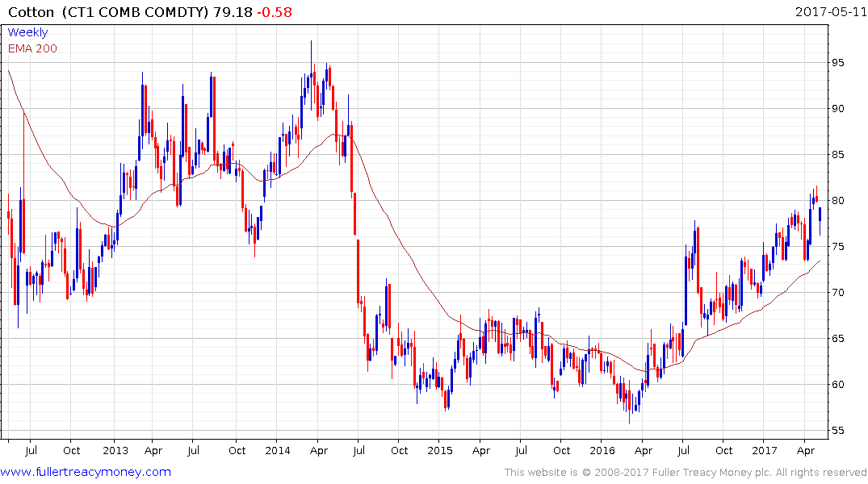The height and width of the screenshot is (484, 868).
Task: Click the Cotton chart title
Action: tap(31, 12)
